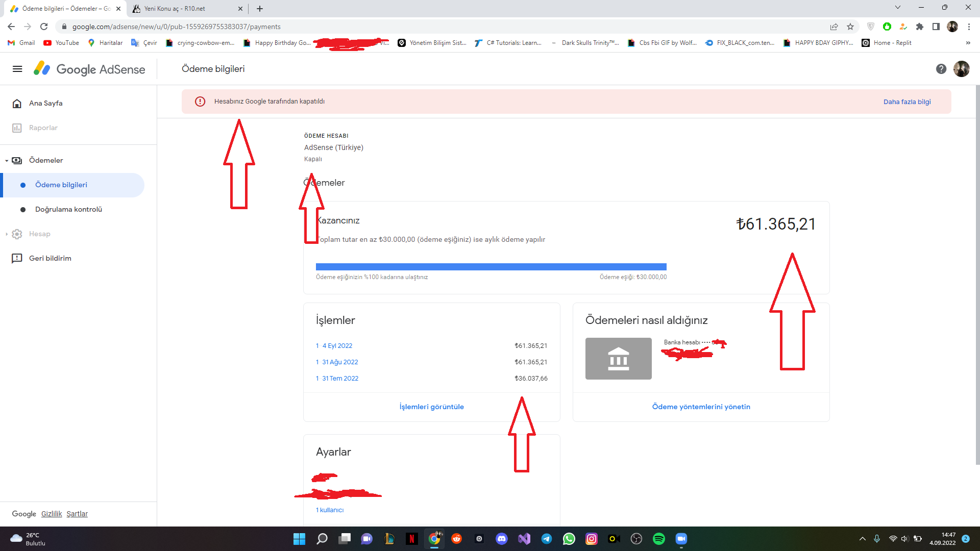Open the C# Tutorials bookmark
This screenshot has width=980, height=551.
tap(508, 43)
